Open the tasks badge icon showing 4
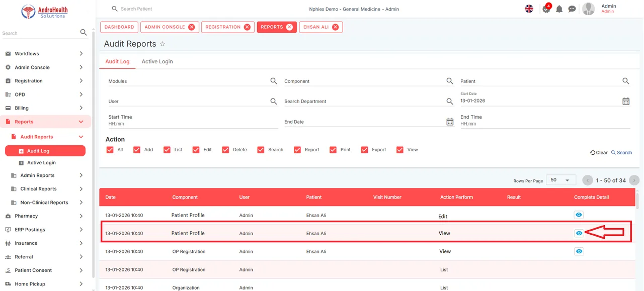Screen dimensions: 644x291 [546, 9]
